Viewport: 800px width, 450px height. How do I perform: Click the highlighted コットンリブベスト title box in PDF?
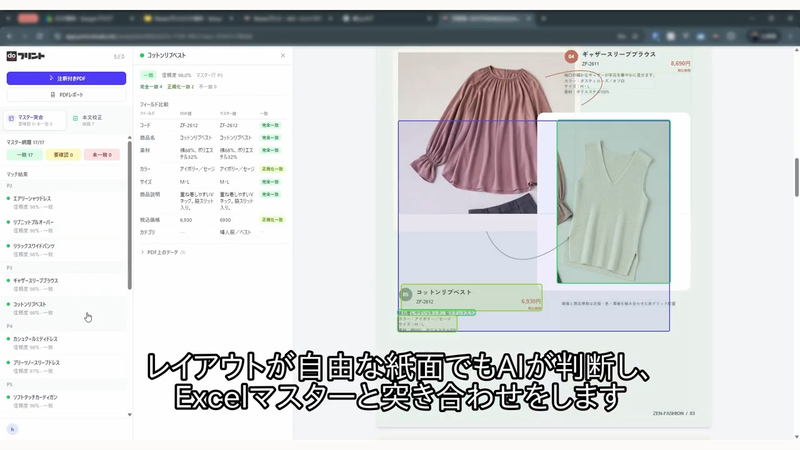471,297
